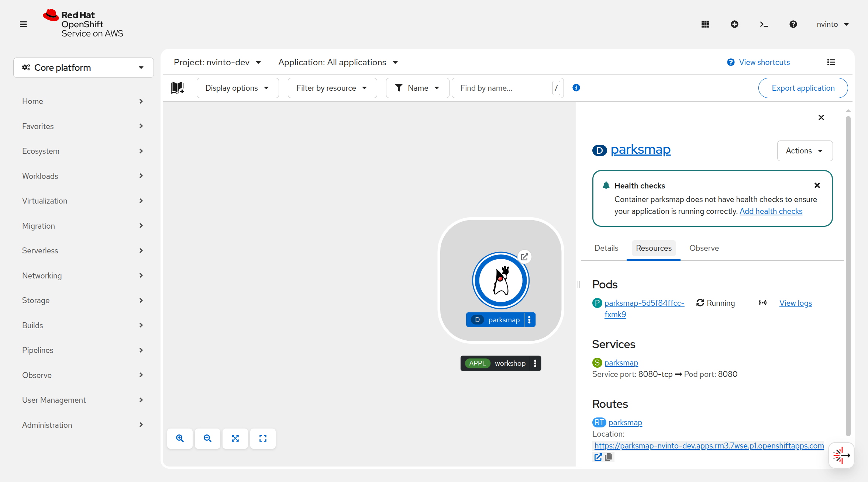This screenshot has height=482, width=868.
Task: Open the Lightspeed assistant floating button
Action: coord(841,455)
